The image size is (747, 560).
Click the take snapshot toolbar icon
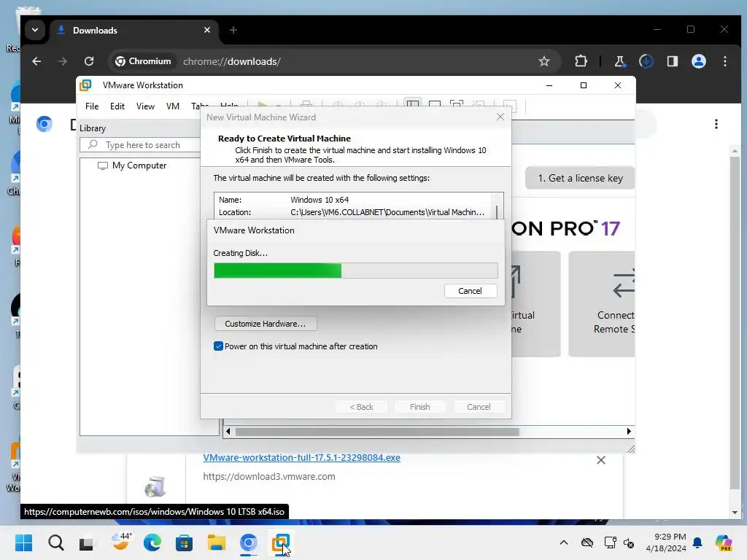point(337,105)
